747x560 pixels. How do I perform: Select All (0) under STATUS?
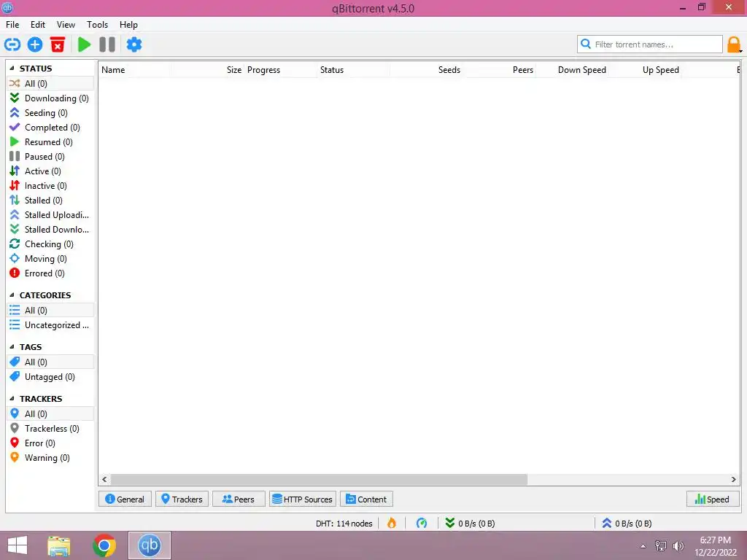click(x=50, y=83)
